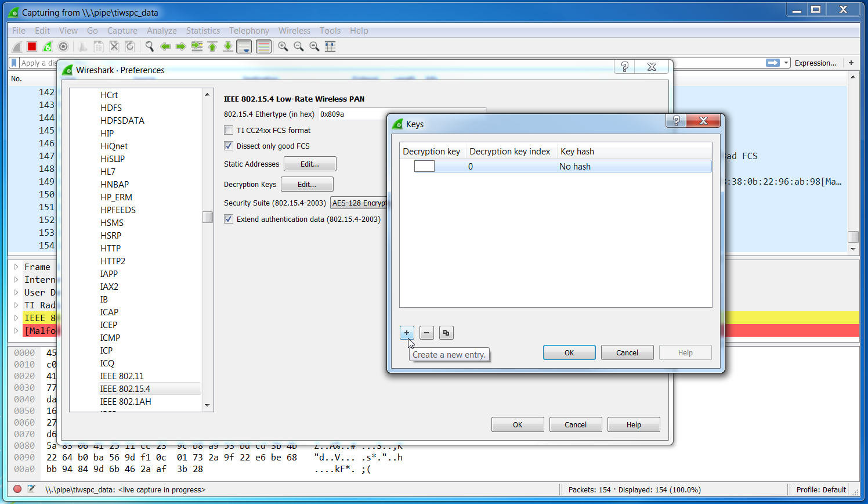The height and width of the screenshot is (504, 868).
Task: Restart the current capture
Action: point(48,46)
